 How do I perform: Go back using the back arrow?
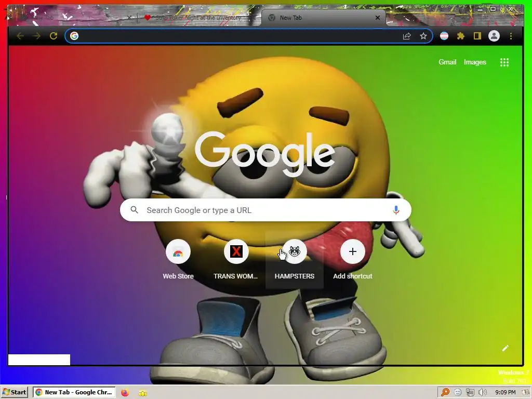click(20, 36)
